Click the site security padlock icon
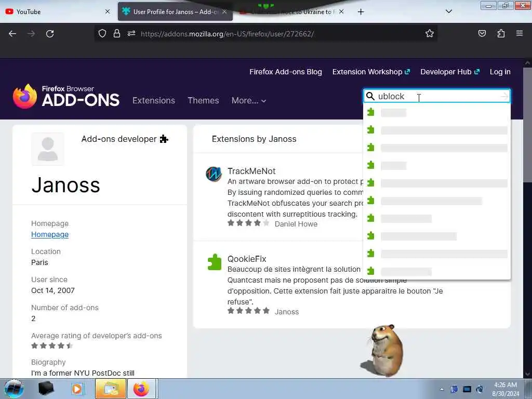532x399 pixels. (117, 33)
